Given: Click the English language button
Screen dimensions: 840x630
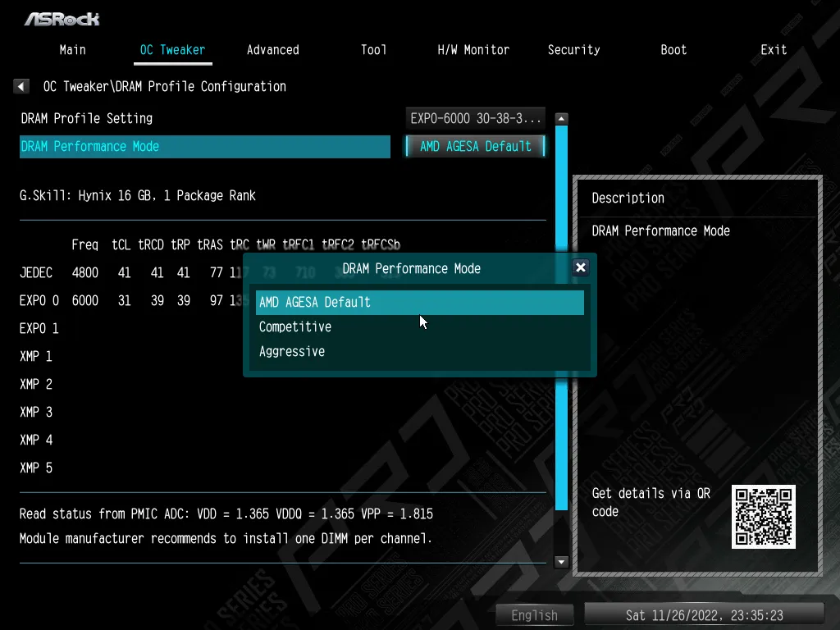Looking at the screenshot, I should point(534,615).
